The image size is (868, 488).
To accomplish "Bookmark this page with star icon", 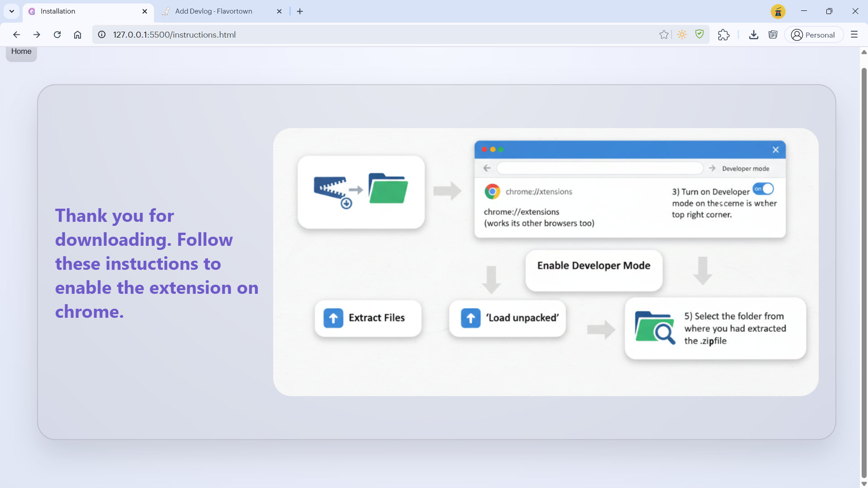I will pyautogui.click(x=664, y=35).
